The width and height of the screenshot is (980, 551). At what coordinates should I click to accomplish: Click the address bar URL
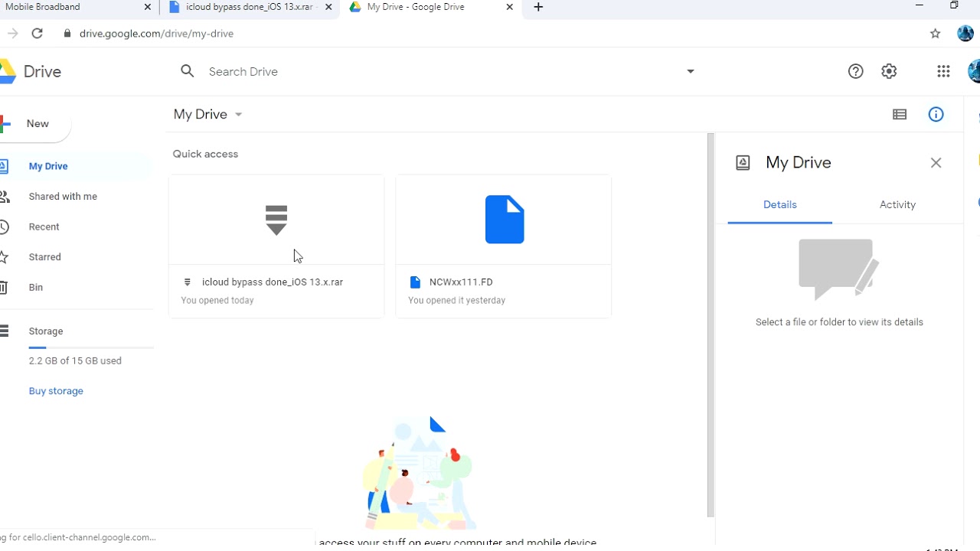tap(156, 34)
